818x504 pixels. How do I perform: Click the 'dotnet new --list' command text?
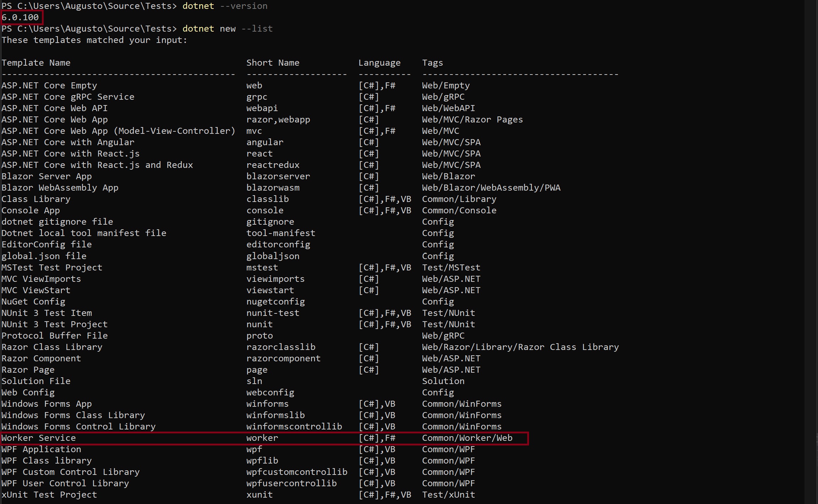point(227,28)
